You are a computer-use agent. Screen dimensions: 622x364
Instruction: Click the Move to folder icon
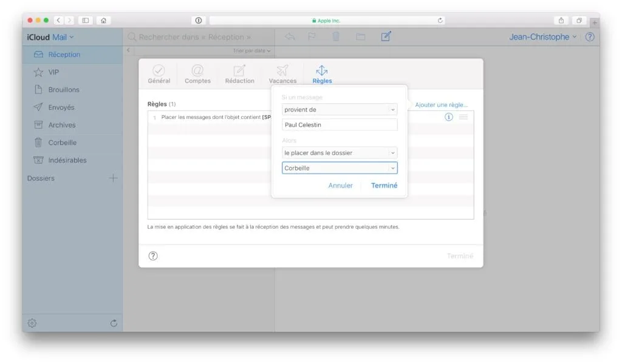coord(361,37)
